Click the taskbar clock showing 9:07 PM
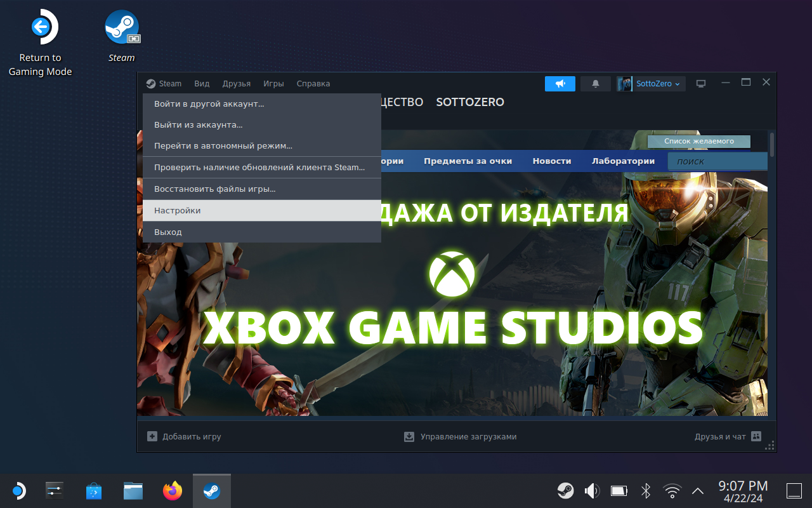 743,491
